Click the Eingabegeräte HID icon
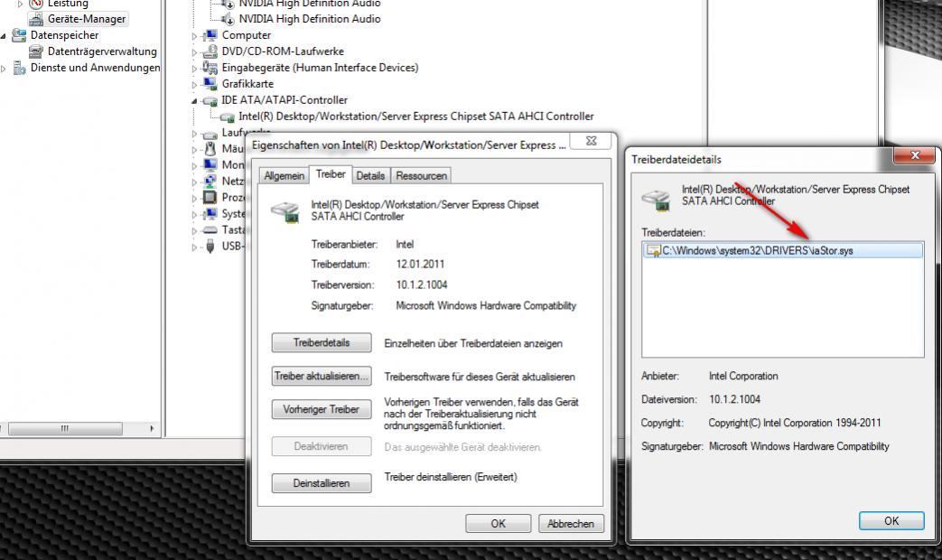Viewport: 942px width, 560px height. (210, 68)
